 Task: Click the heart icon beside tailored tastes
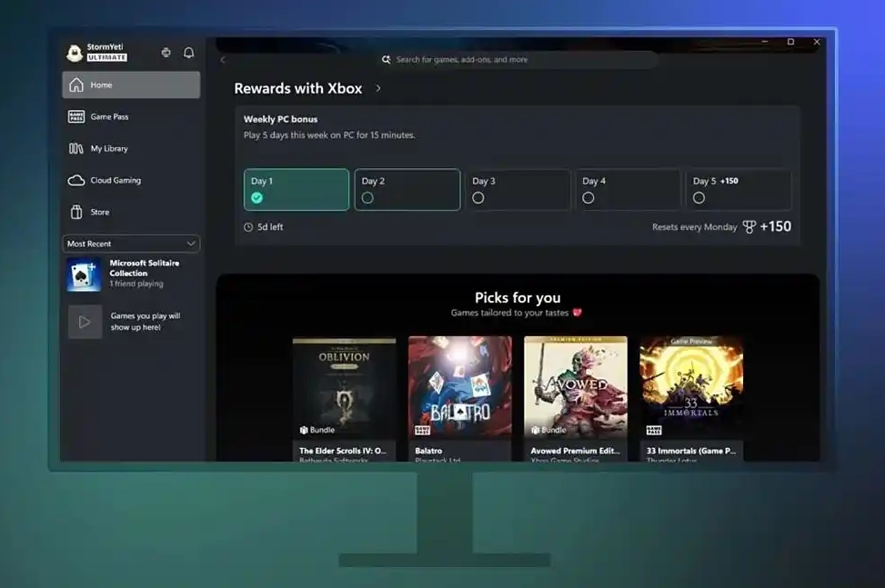pyautogui.click(x=577, y=313)
